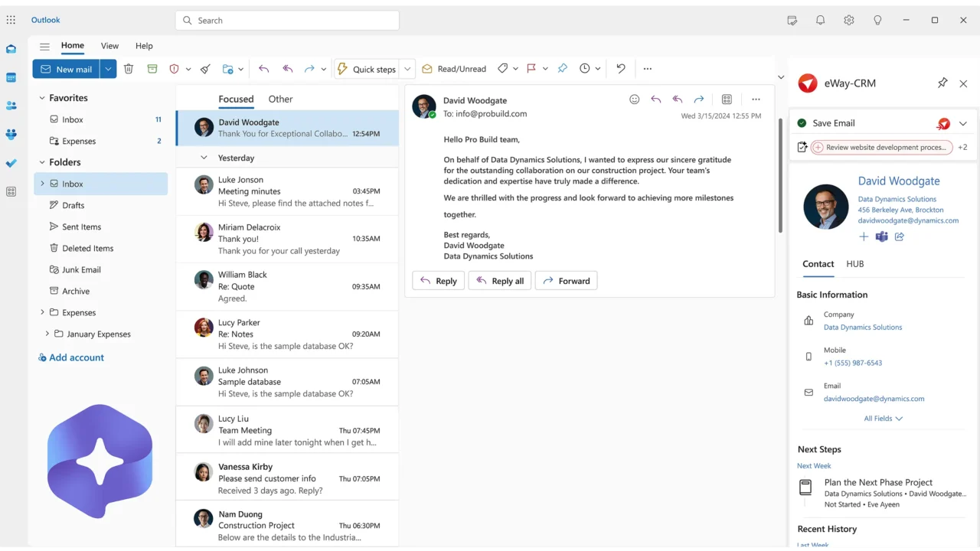Toggle Read/Unread status
This screenshot has height=551, width=980.
[454, 69]
